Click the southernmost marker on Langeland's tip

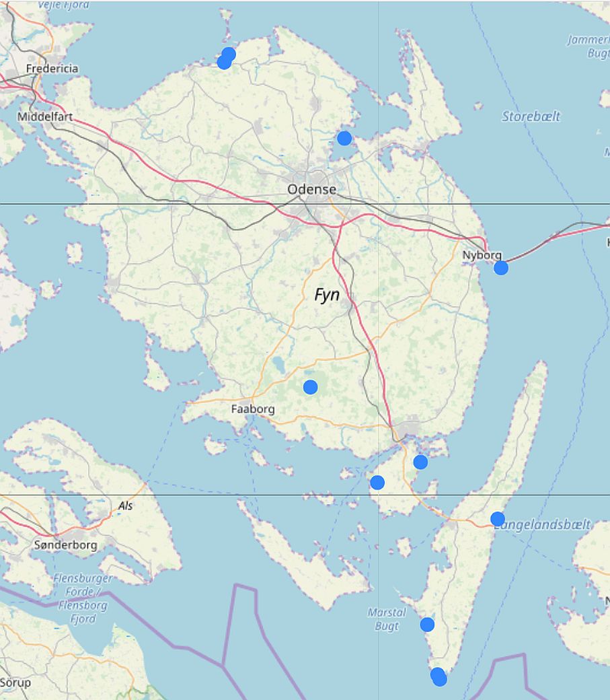coord(440,679)
